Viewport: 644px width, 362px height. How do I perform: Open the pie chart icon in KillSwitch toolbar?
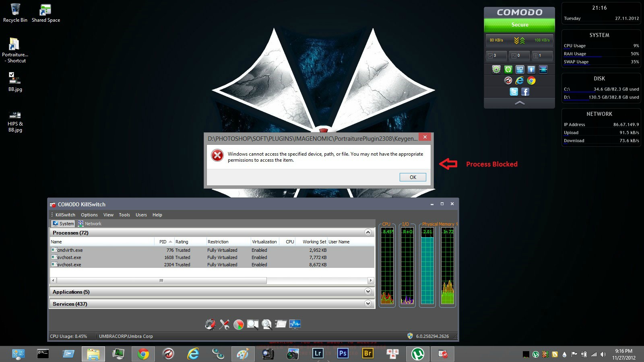pos(239,324)
